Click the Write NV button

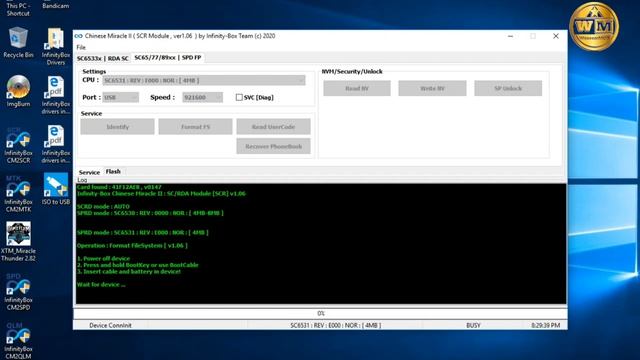tap(432, 88)
